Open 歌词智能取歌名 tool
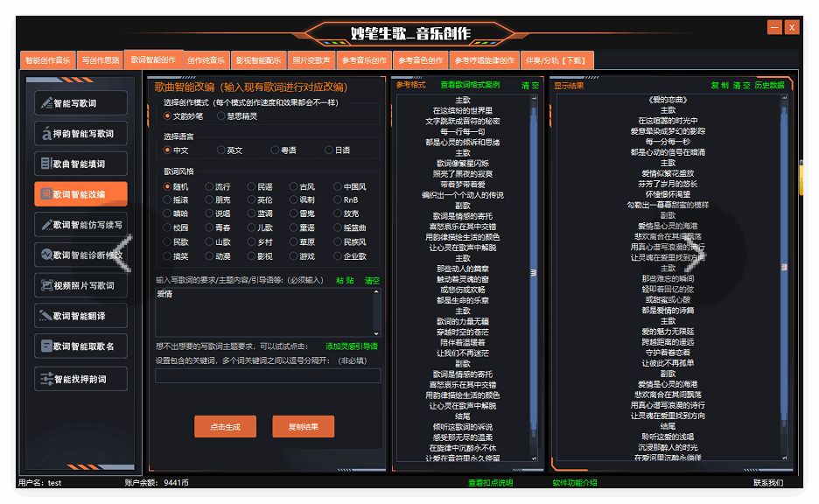Image resolution: width=819 pixels, height=504 pixels. point(80,346)
